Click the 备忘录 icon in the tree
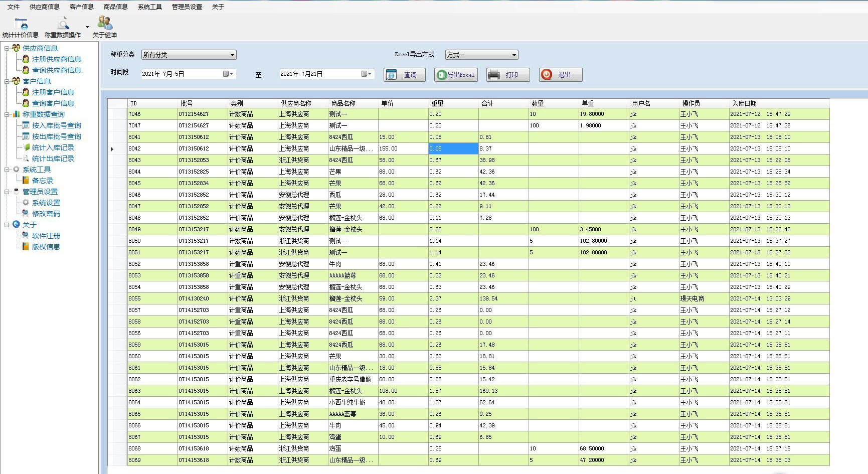 click(x=26, y=181)
